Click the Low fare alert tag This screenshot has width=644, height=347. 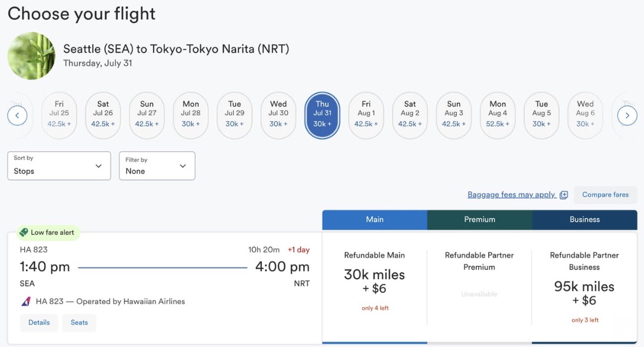pos(48,232)
